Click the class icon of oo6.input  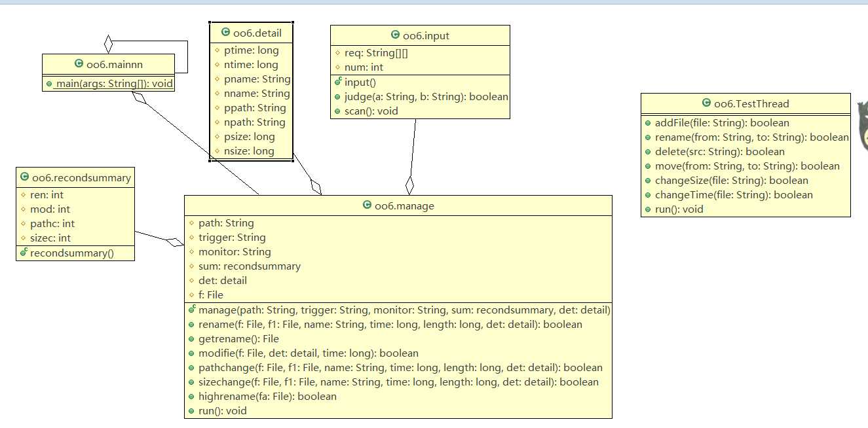(x=395, y=35)
